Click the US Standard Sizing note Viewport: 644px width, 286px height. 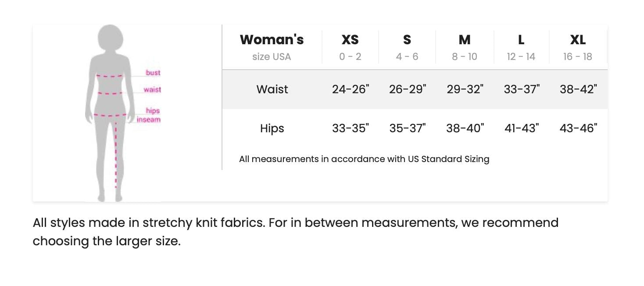(x=364, y=159)
